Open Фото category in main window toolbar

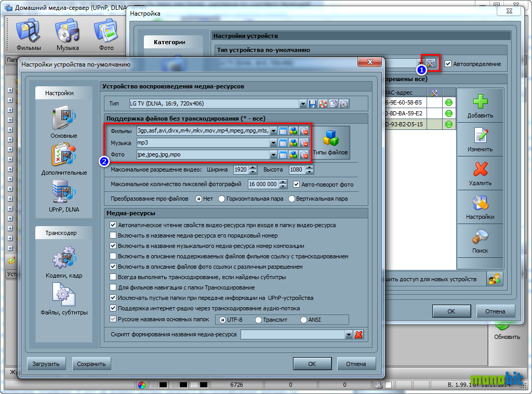(106, 35)
